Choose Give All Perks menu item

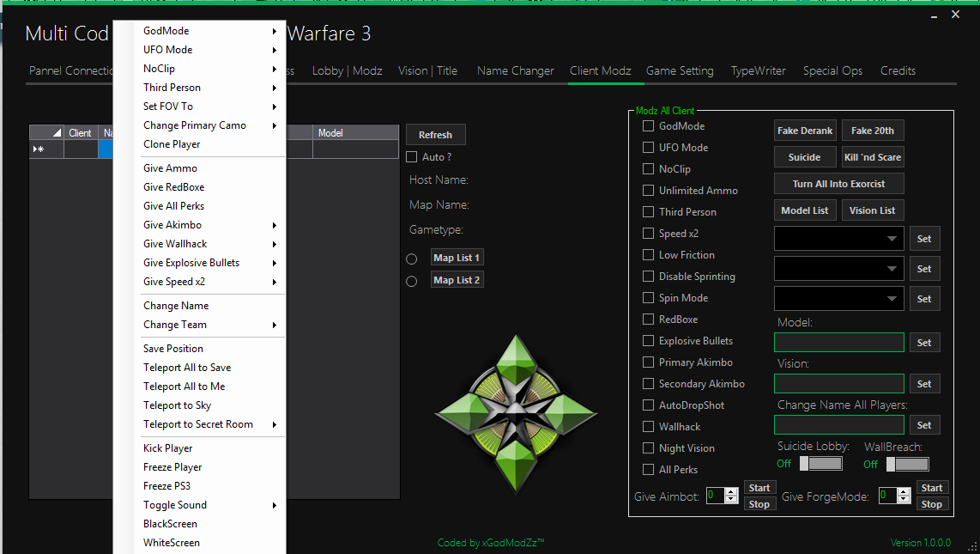pyautogui.click(x=209, y=206)
